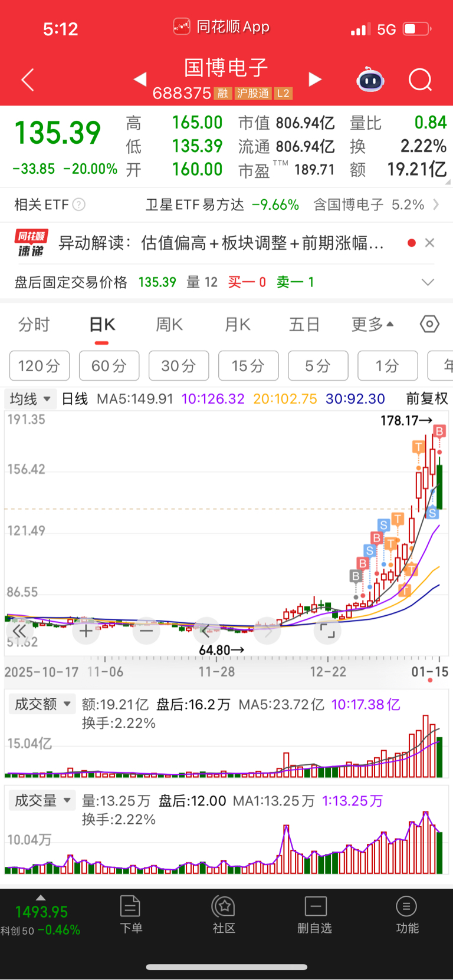Image resolution: width=453 pixels, height=980 pixels.
Task: Open 均线 indicator dropdown
Action: click(31, 399)
